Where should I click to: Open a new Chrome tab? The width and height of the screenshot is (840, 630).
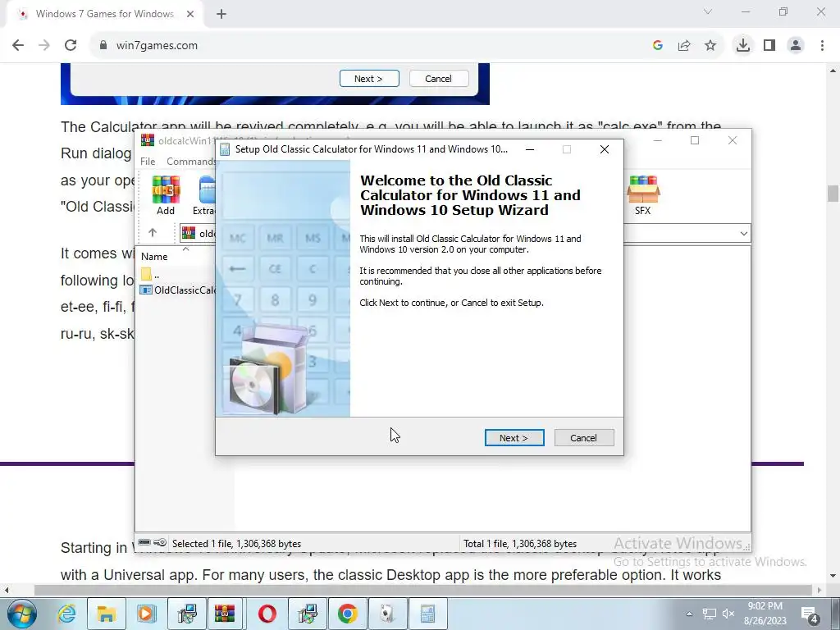point(221,14)
